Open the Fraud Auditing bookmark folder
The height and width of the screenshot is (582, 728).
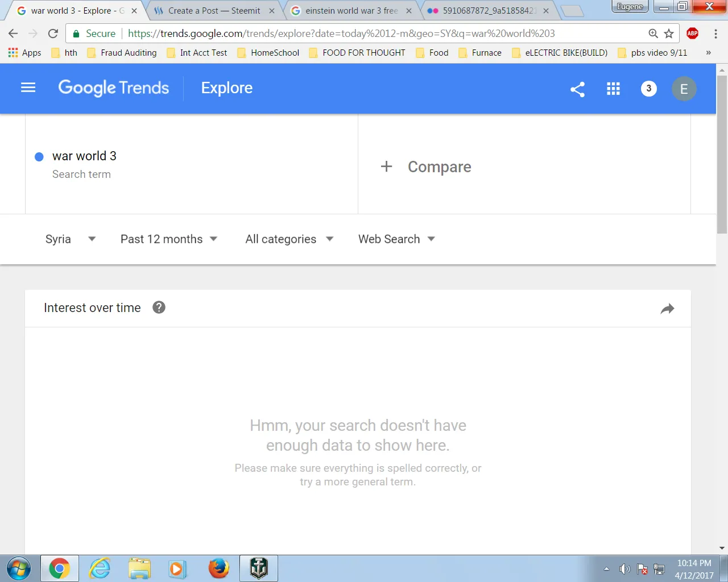pos(122,53)
